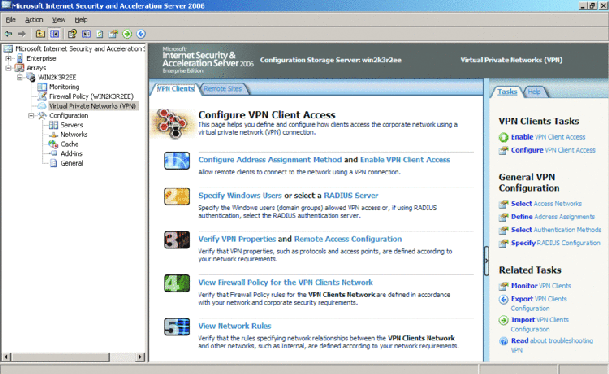Open the File menu
Image resolution: width=609 pixels, height=374 pixels.
(x=10, y=20)
